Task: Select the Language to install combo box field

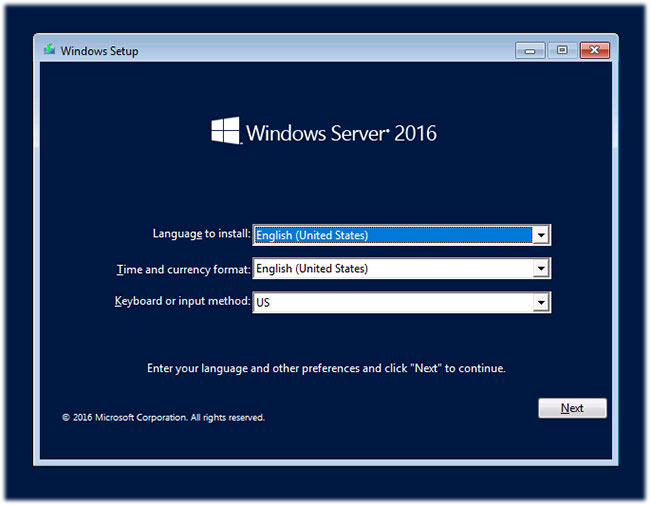Action: (401, 235)
